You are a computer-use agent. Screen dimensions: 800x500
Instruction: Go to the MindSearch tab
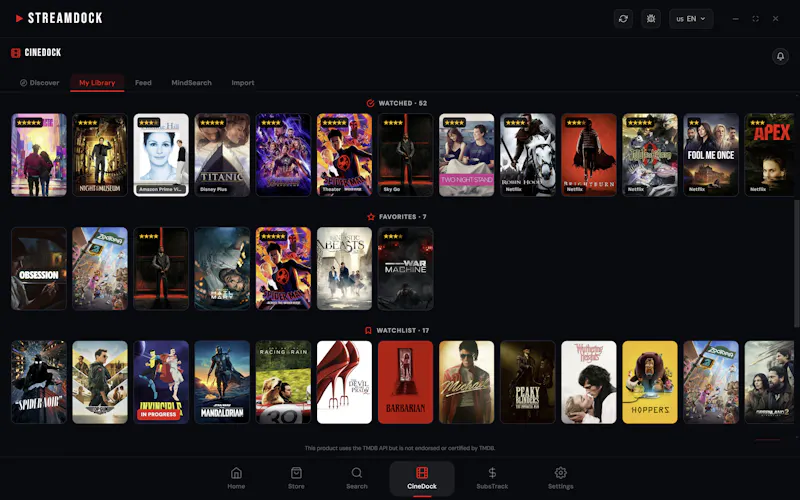click(191, 83)
